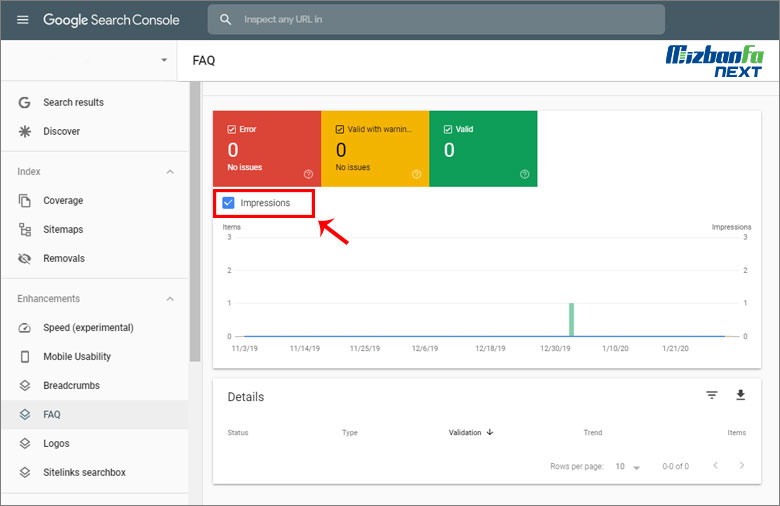Toggle the Valid checkbox
780x506 pixels.
point(448,129)
